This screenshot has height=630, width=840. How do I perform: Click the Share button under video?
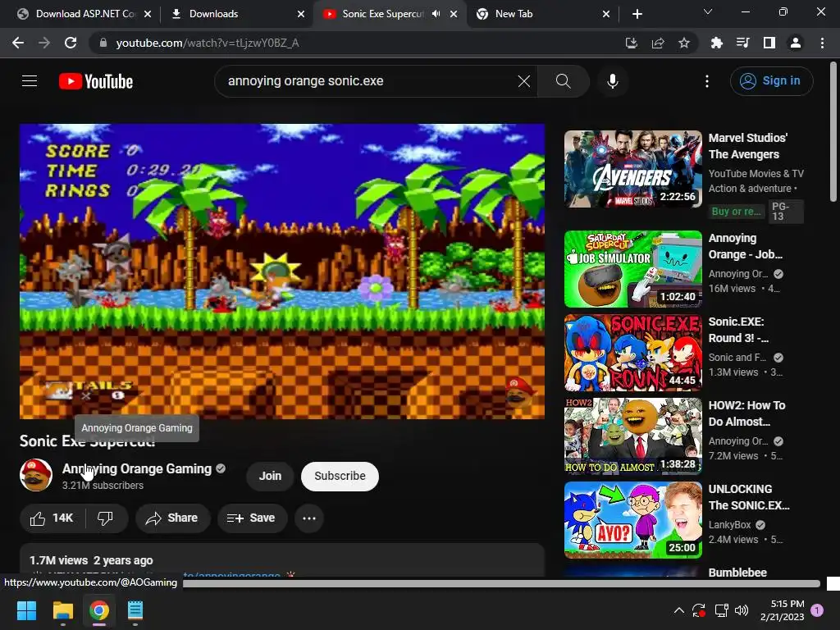click(172, 518)
